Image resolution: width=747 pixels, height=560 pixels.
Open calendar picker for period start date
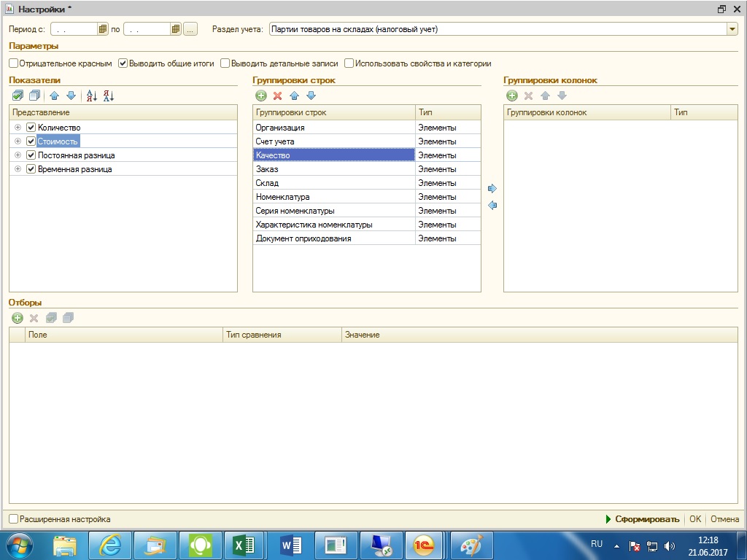click(103, 29)
